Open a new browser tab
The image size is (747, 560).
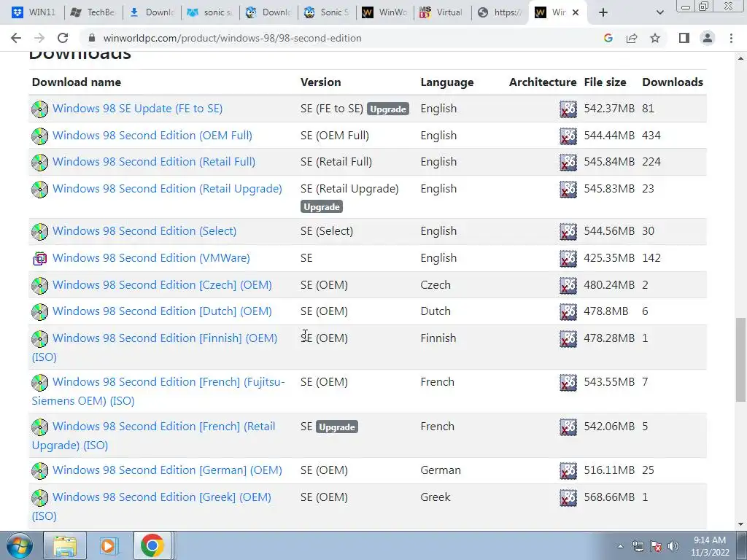click(x=603, y=12)
